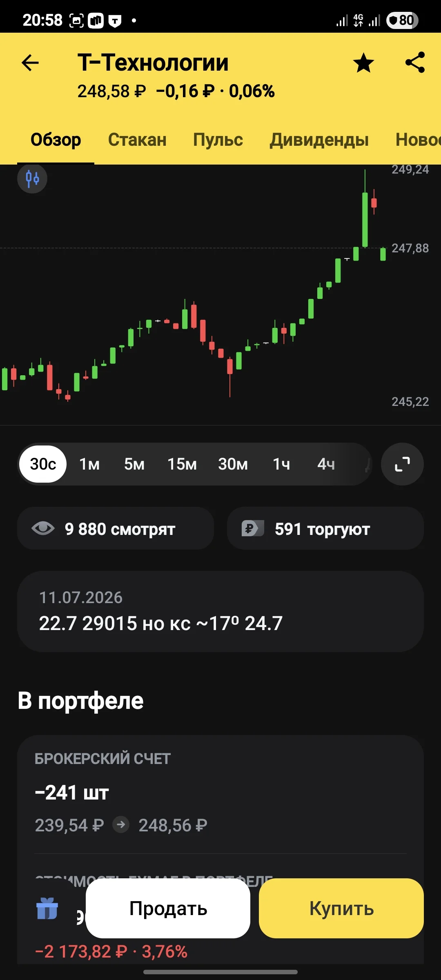Open the gift box icon
The image size is (441, 980).
click(47, 908)
